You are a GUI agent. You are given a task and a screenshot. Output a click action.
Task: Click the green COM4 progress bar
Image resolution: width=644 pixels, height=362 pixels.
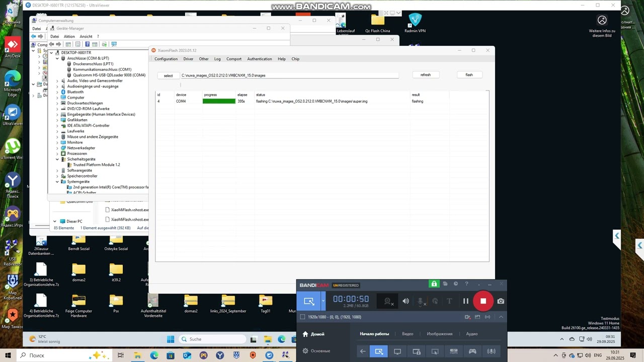tap(219, 101)
